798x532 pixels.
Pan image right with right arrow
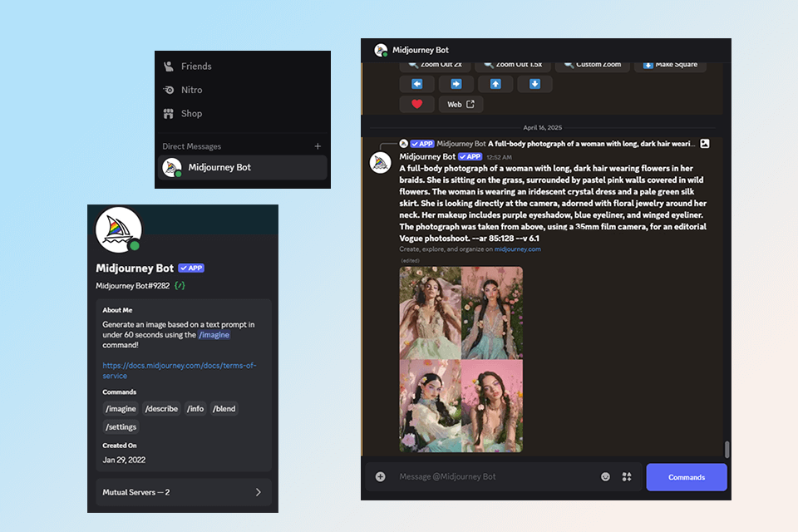tap(456, 84)
